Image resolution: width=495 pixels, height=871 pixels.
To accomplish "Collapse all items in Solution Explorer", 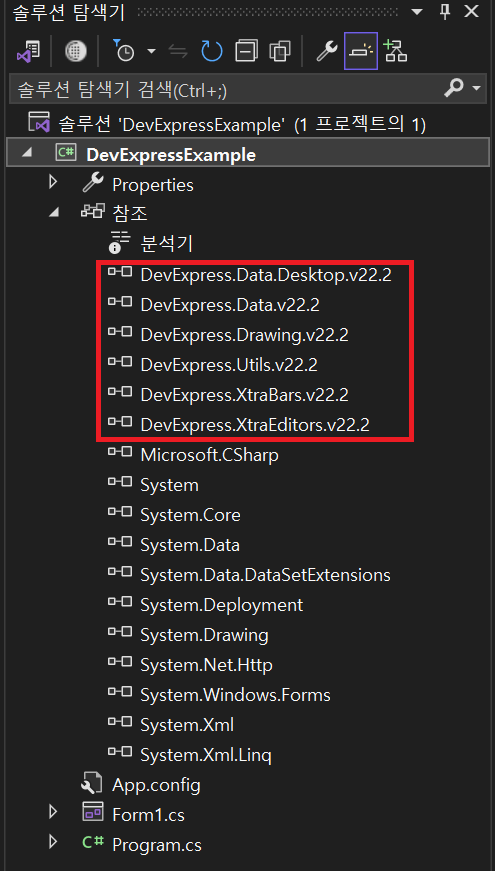I will [x=245, y=52].
